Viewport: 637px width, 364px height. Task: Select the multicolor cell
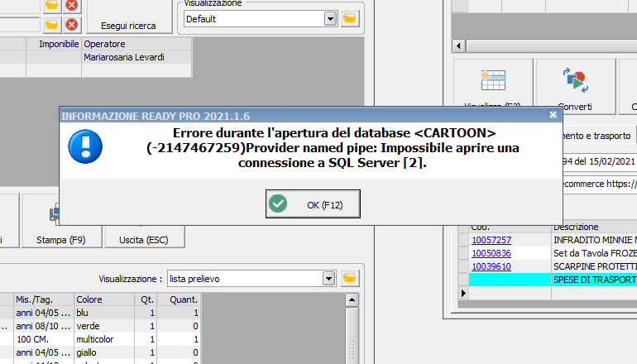click(x=104, y=339)
